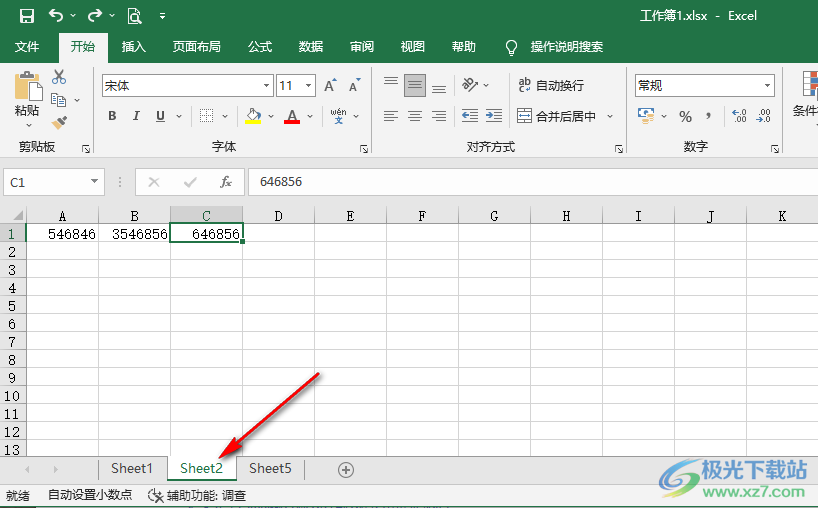The height and width of the screenshot is (508, 818).
Task: Decrease cell indent
Action: [470, 116]
